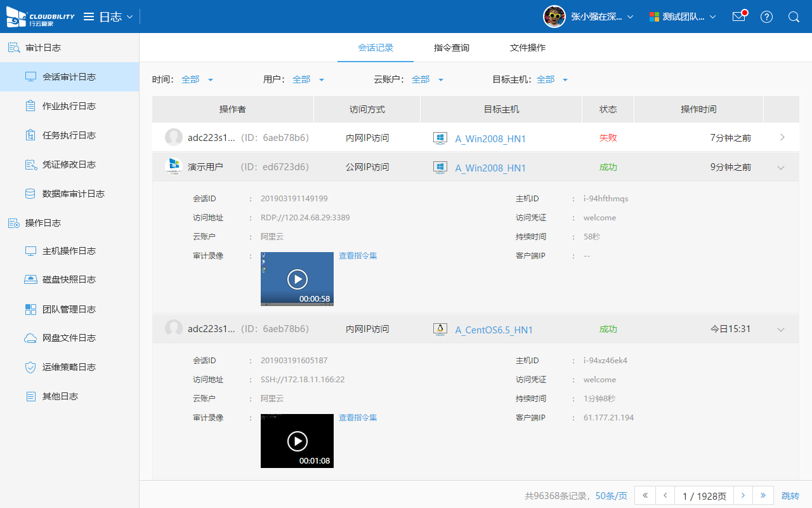
Task: Switch to the 文件操作 tab
Action: pos(527,48)
